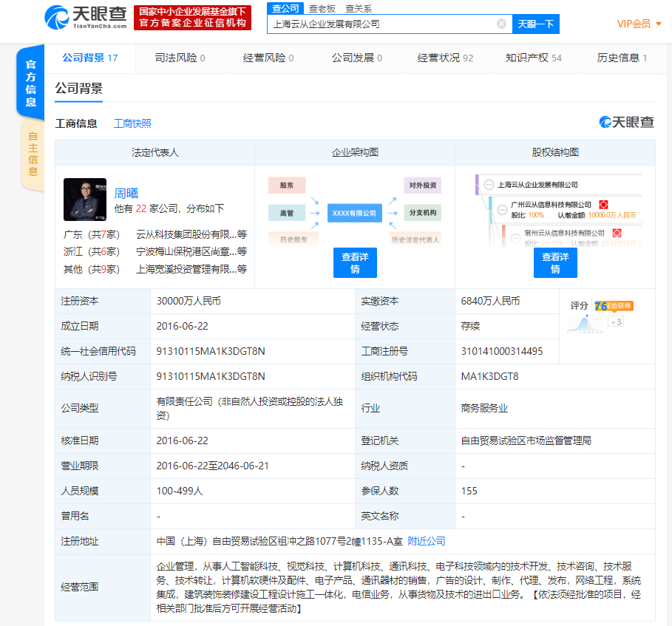Click the 存续 business status value
The image size is (672, 626).
(x=470, y=327)
